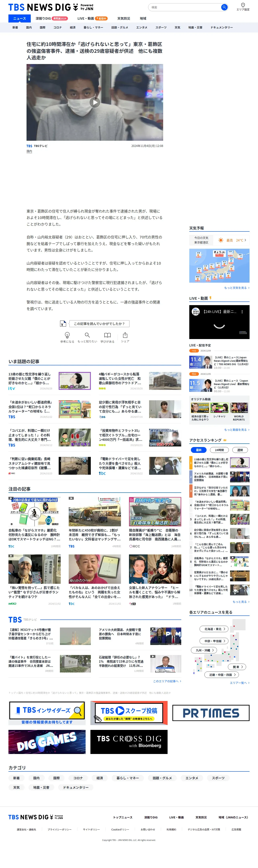The height and width of the screenshot is (868, 258).
Task: Switch to the 地域 tab
Action: 143,18
